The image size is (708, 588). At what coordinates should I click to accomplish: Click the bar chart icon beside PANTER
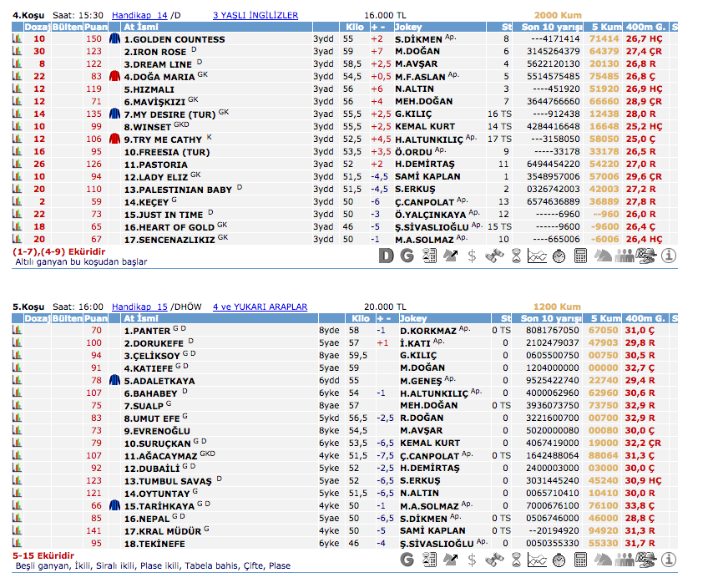17,331
